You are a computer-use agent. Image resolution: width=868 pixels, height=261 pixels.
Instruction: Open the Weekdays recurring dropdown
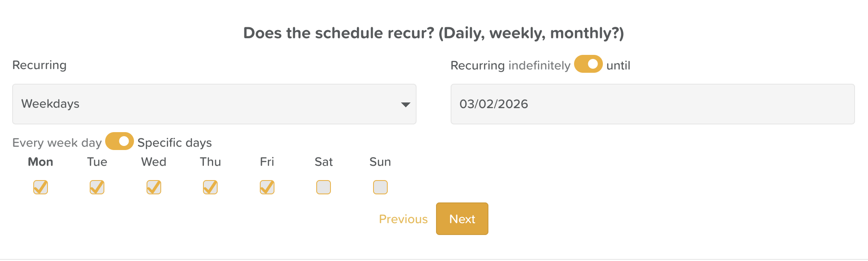click(214, 104)
